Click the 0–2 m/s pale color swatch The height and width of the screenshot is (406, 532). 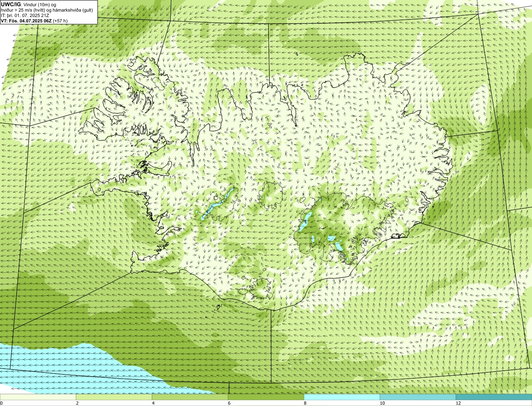[x=38, y=397]
